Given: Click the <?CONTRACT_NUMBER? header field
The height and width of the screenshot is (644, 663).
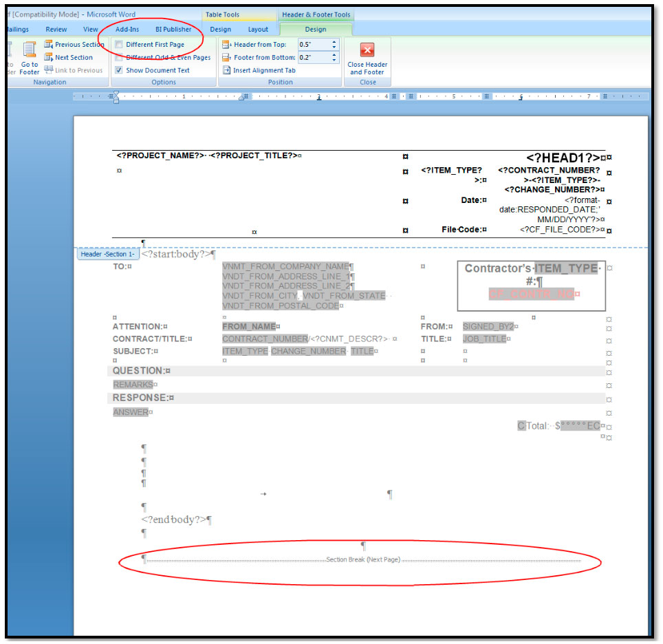Looking at the screenshot, I should (549, 170).
